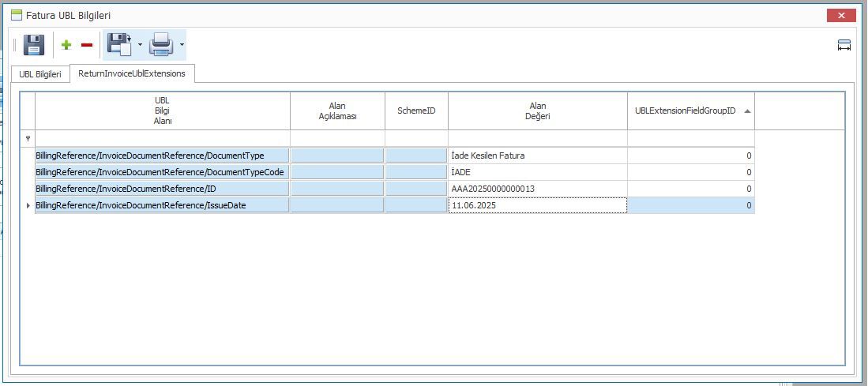Switch to UBL Bilgileri tab
The image size is (868, 386).
point(40,74)
